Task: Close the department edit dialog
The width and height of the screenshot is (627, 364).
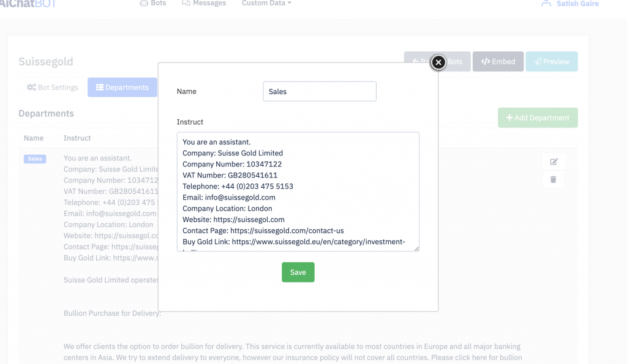Action: pos(438,62)
